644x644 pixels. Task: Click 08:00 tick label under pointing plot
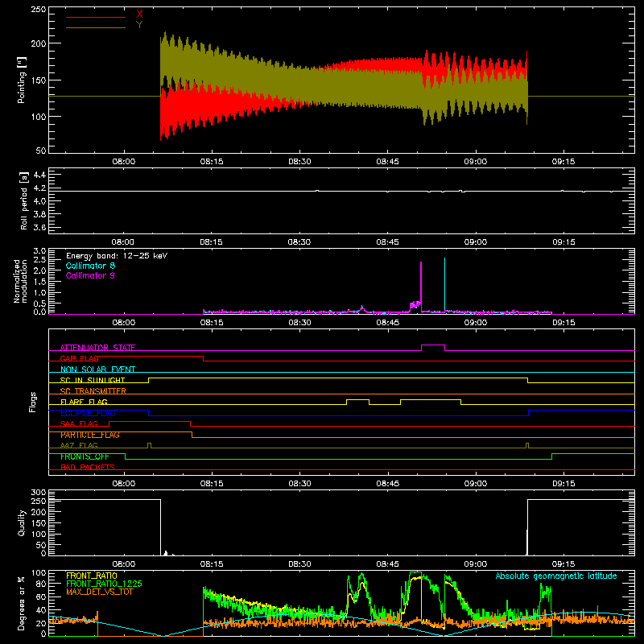124,162
